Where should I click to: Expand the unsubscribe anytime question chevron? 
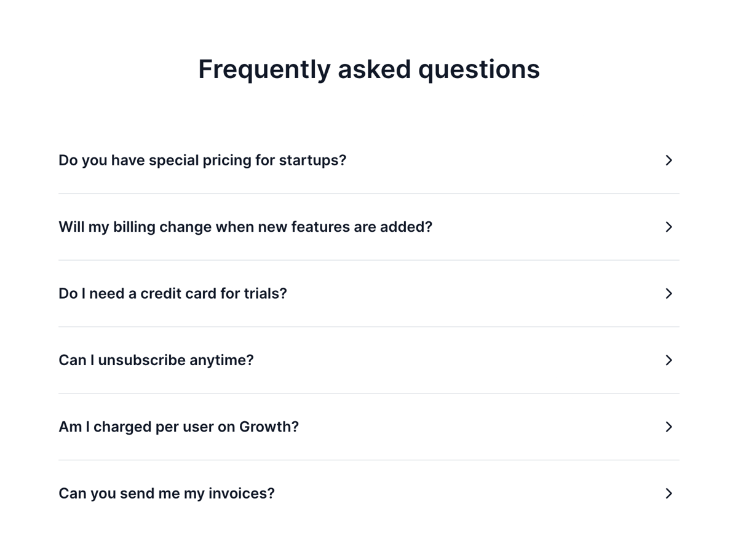pos(669,360)
